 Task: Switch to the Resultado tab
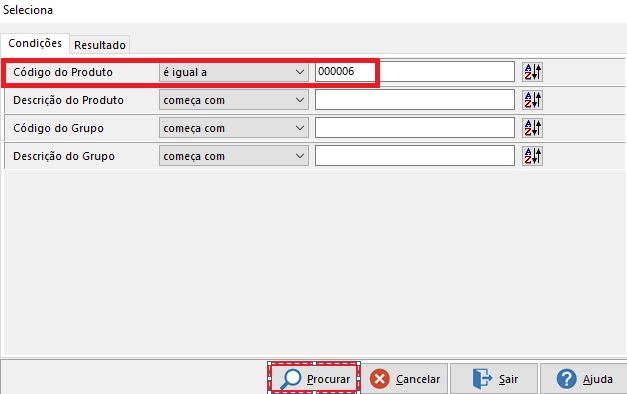(x=100, y=45)
